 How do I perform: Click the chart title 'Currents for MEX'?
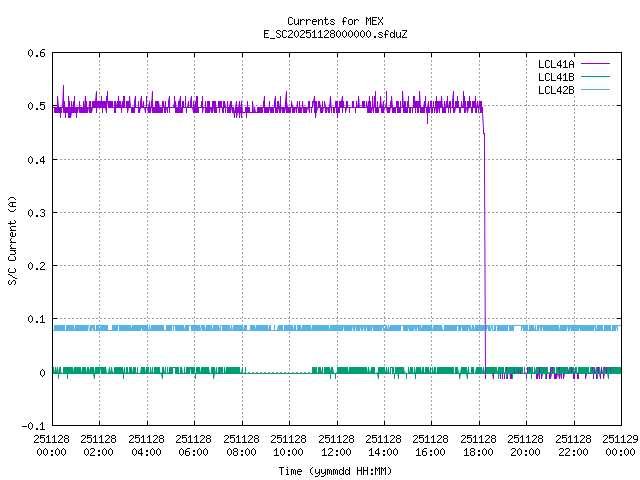pyautogui.click(x=334, y=21)
